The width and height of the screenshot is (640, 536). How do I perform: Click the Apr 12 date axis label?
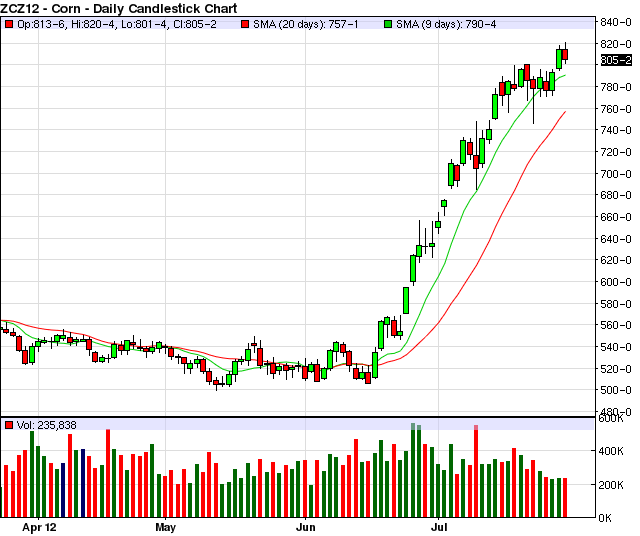pos(39,527)
